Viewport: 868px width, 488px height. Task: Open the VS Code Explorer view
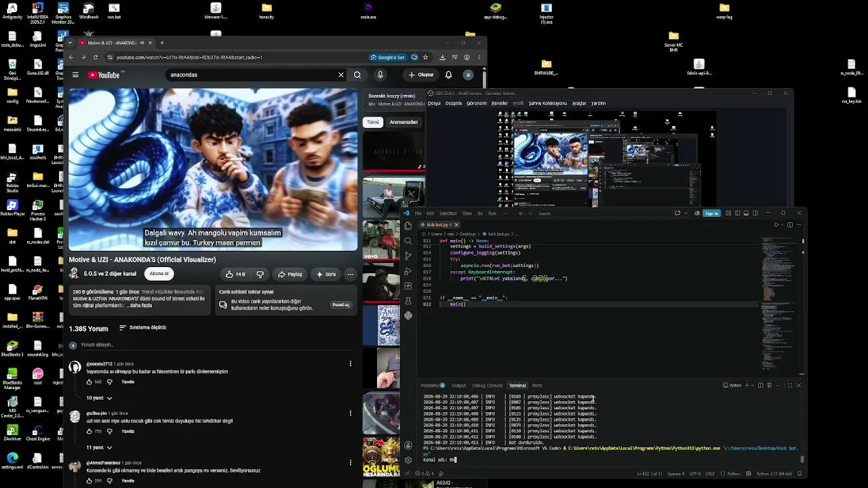(x=408, y=226)
